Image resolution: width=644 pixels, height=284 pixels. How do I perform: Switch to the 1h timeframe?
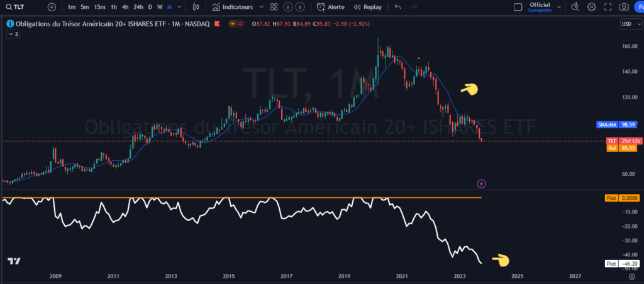114,7
